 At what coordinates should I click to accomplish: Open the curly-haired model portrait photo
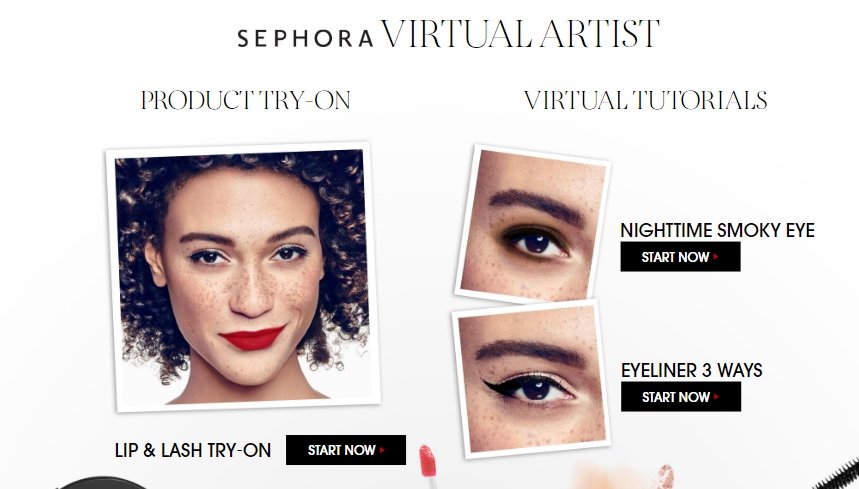pos(243,277)
